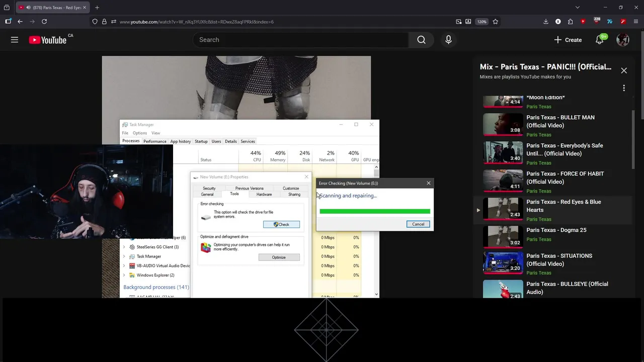Click the red wand extension icon
Viewport: 644px width, 362px height.
point(623,22)
